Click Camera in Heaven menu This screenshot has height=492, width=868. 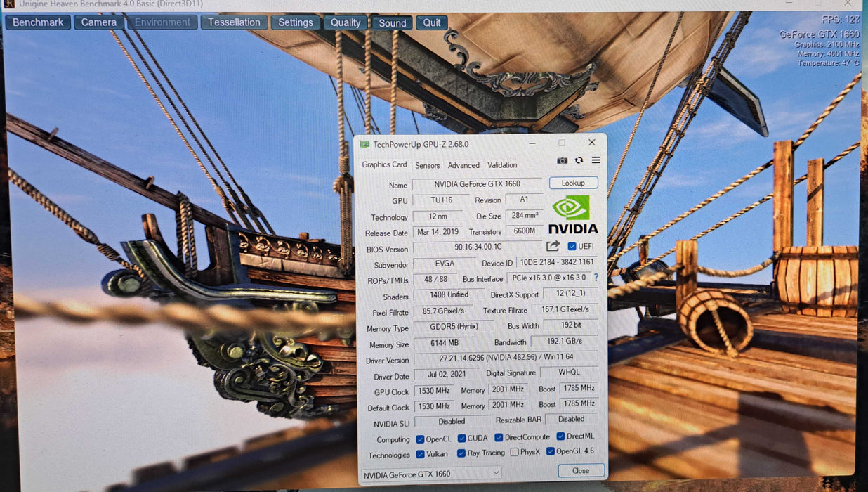click(x=99, y=22)
